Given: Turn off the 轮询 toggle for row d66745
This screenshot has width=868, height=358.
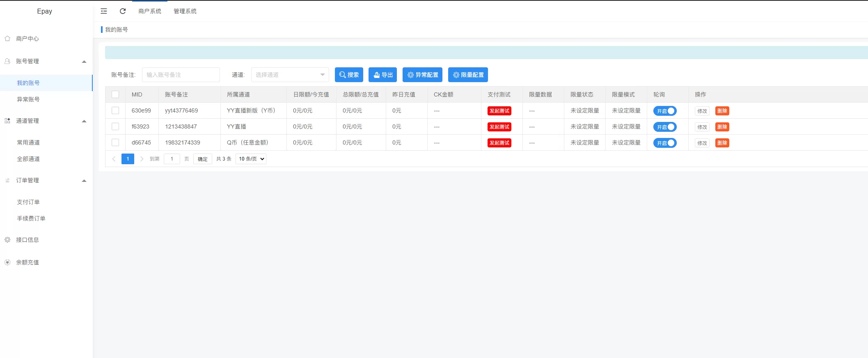Looking at the screenshot, I should point(665,143).
